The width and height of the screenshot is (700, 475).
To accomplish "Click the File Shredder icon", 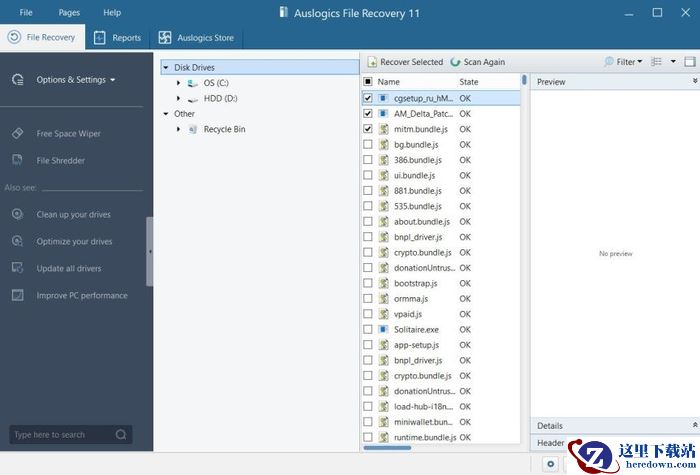I will click(x=17, y=160).
